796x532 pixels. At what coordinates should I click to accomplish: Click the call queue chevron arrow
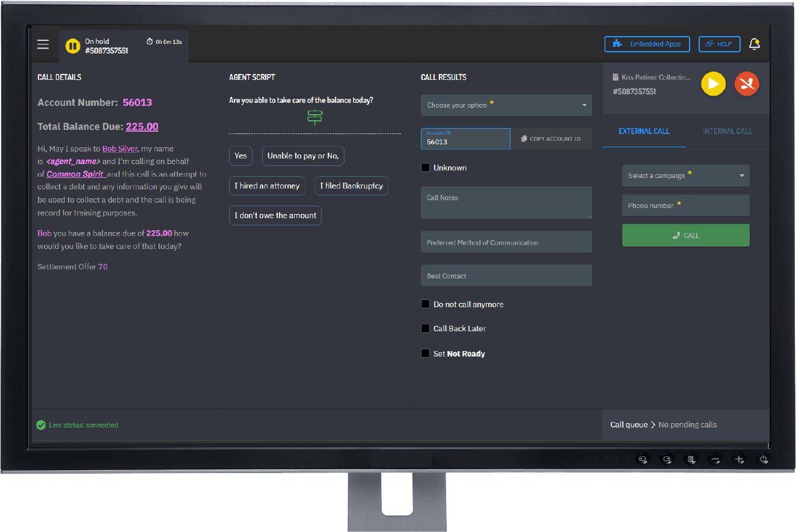pos(653,425)
